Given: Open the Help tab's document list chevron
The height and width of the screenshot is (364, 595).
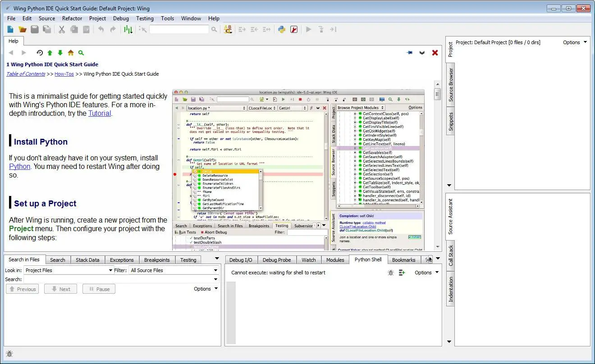Looking at the screenshot, I should pyautogui.click(x=422, y=53).
